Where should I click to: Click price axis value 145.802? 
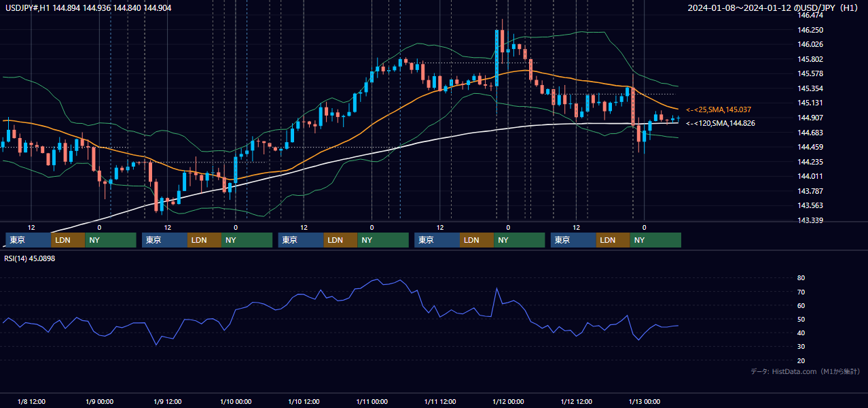coord(811,59)
